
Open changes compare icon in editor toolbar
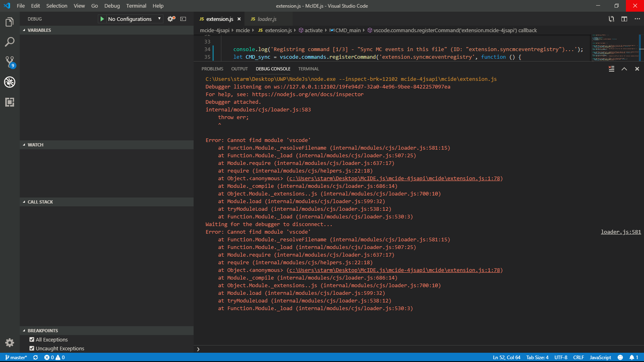pyautogui.click(x=611, y=19)
